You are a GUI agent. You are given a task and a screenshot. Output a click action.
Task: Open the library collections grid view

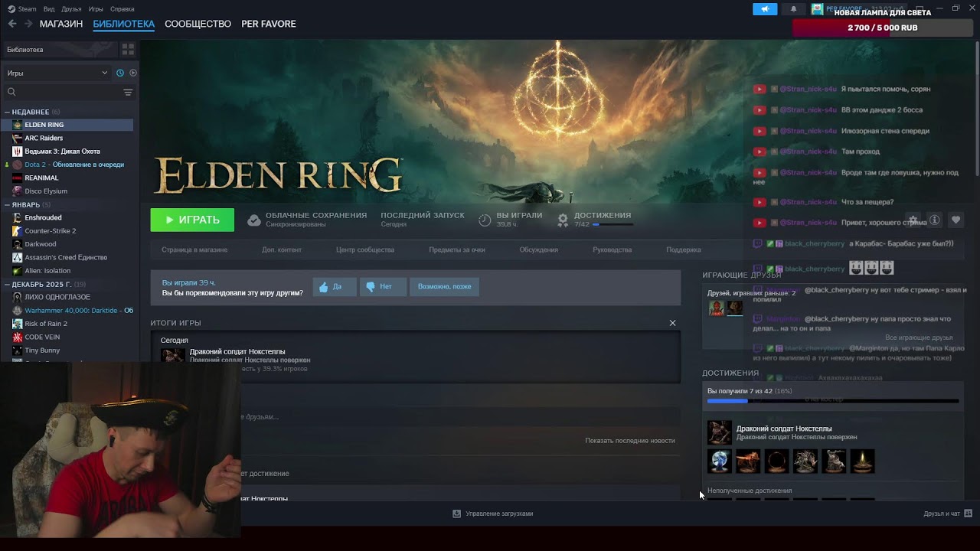[x=128, y=49]
